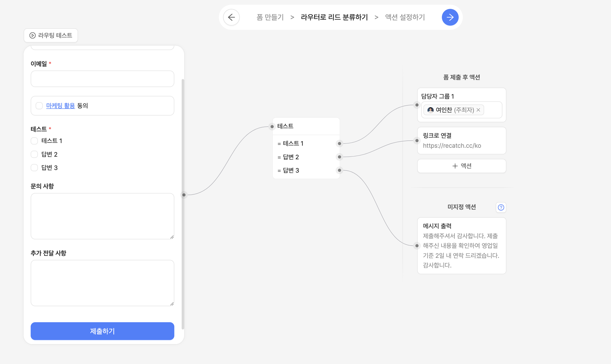Click the form panel output connector dot
This screenshot has height=364, width=611.
(184, 195)
